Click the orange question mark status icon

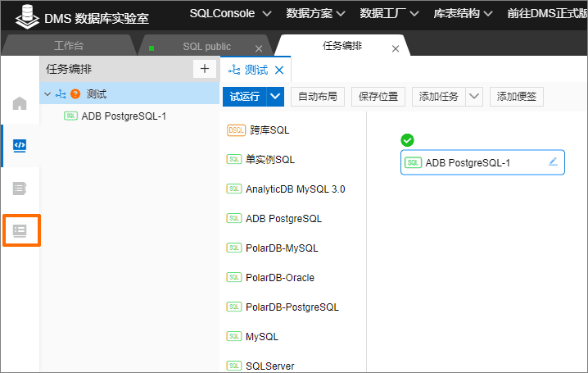[x=75, y=93]
